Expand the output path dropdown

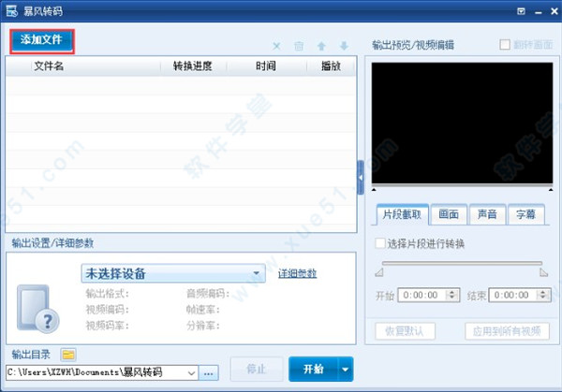[x=191, y=373]
